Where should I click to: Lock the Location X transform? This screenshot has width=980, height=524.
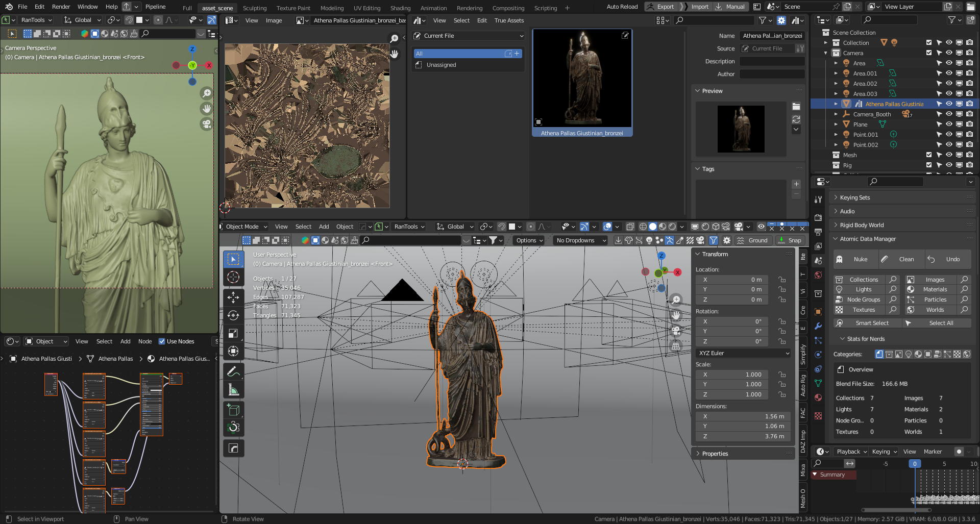(782, 280)
